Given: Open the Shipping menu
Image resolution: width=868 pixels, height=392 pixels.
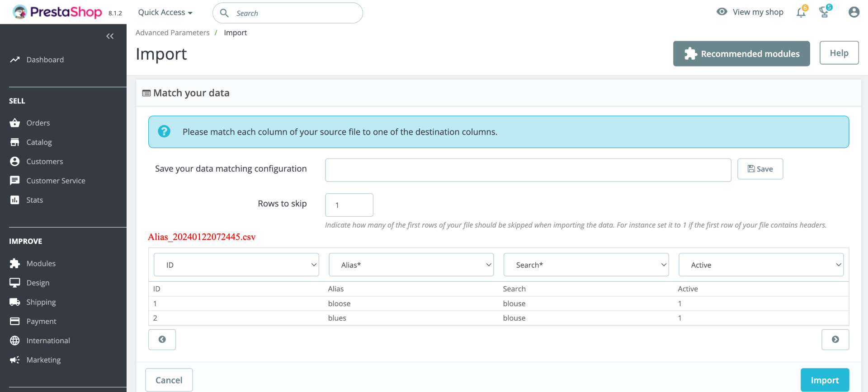Looking at the screenshot, I should click(x=41, y=302).
